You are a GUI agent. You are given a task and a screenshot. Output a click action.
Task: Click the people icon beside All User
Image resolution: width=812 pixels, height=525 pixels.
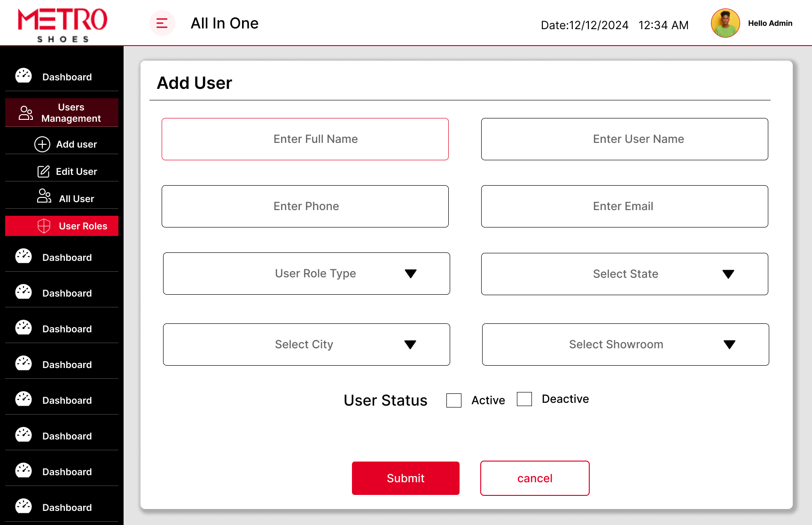(x=44, y=196)
